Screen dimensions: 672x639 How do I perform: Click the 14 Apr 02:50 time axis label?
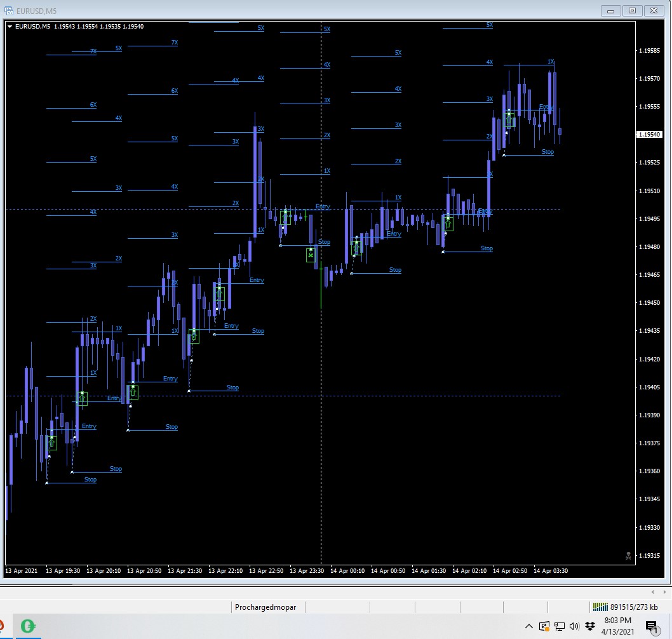(510, 571)
